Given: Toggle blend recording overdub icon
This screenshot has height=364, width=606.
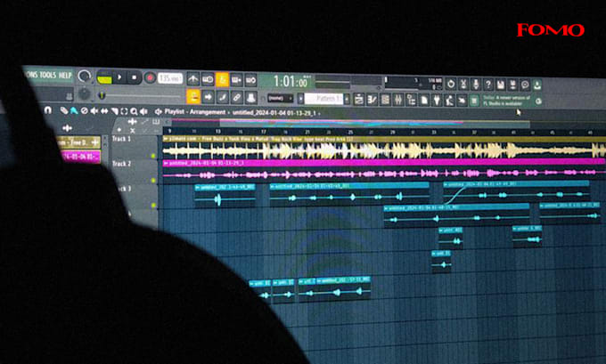Looking at the screenshot, I should click(236, 80).
